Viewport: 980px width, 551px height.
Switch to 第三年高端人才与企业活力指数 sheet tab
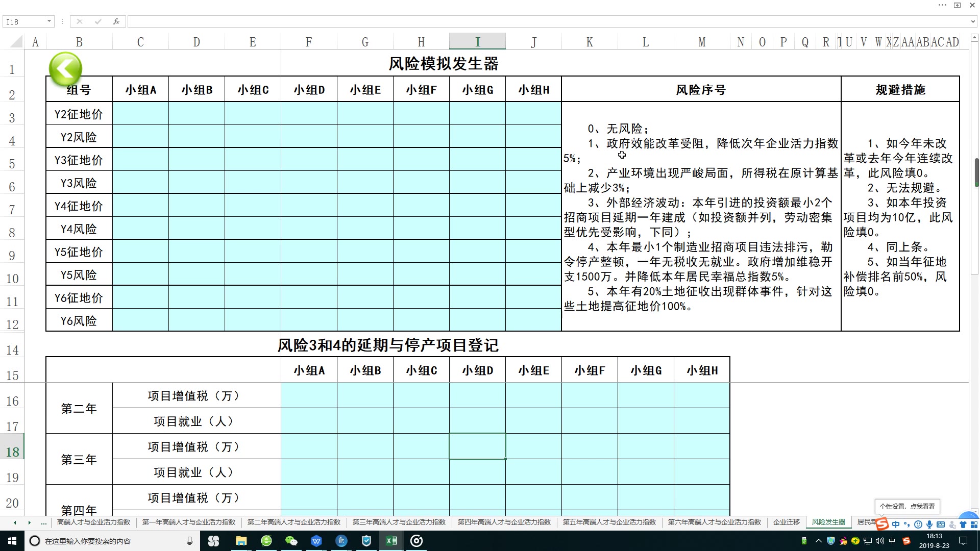click(399, 522)
